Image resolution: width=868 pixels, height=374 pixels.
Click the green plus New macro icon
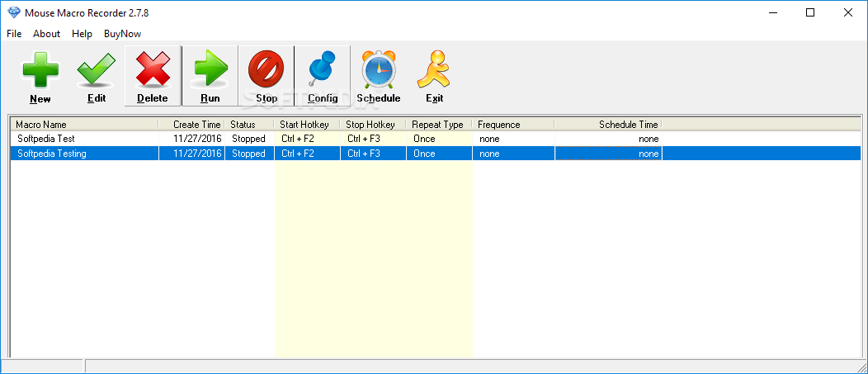click(x=40, y=69)
